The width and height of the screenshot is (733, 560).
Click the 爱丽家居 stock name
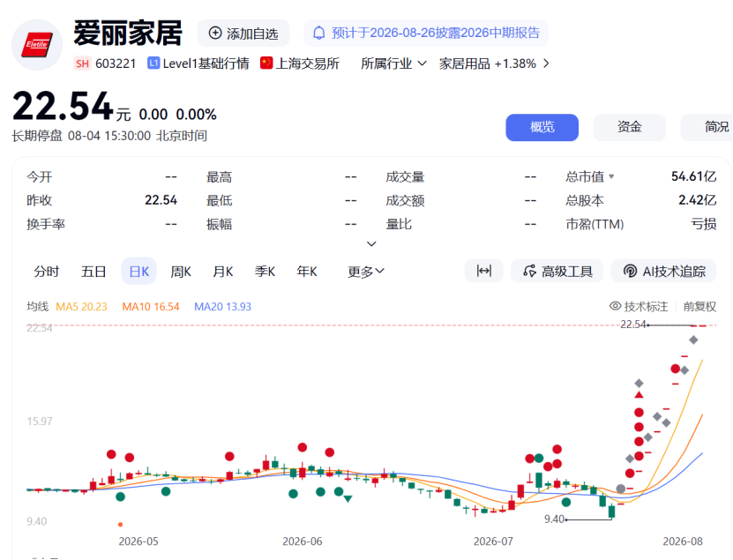pos(128,34)
